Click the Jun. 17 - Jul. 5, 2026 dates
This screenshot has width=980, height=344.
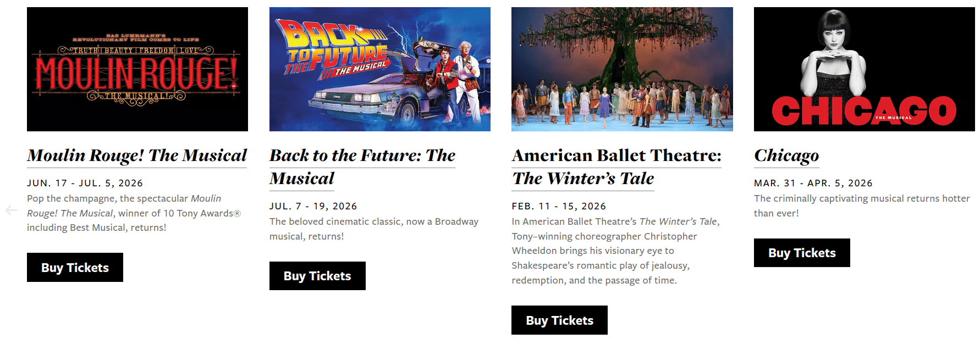tap(85, 183)
